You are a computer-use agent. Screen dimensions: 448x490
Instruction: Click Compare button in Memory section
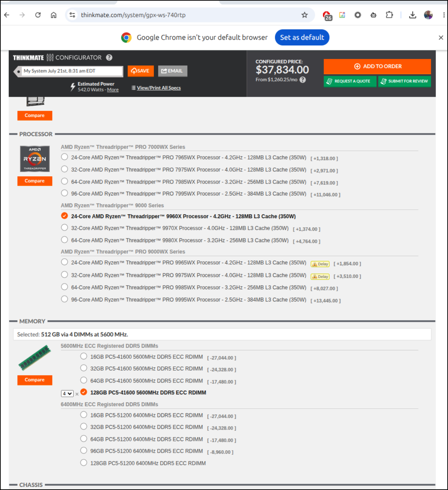click(x=35, y=380)
